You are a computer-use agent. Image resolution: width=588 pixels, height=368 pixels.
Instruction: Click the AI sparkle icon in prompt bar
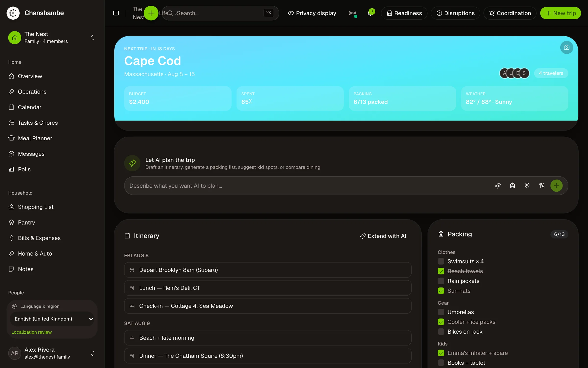[x=498, y=186]
